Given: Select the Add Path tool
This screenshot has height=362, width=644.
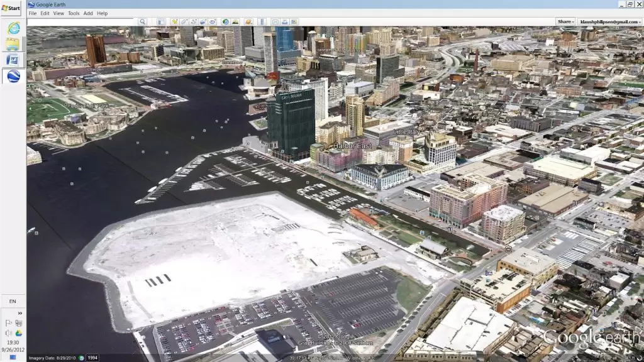Looking at the screenshot, I should (193, 22).
